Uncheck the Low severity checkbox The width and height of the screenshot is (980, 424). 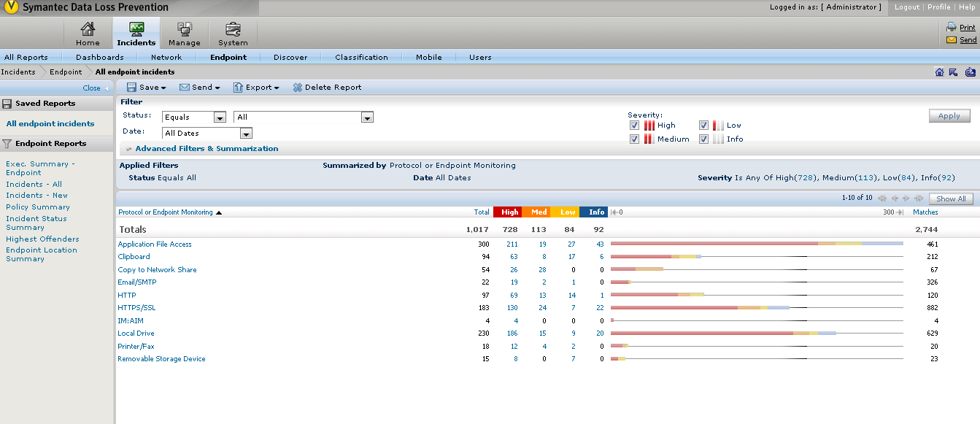point(703,126)
